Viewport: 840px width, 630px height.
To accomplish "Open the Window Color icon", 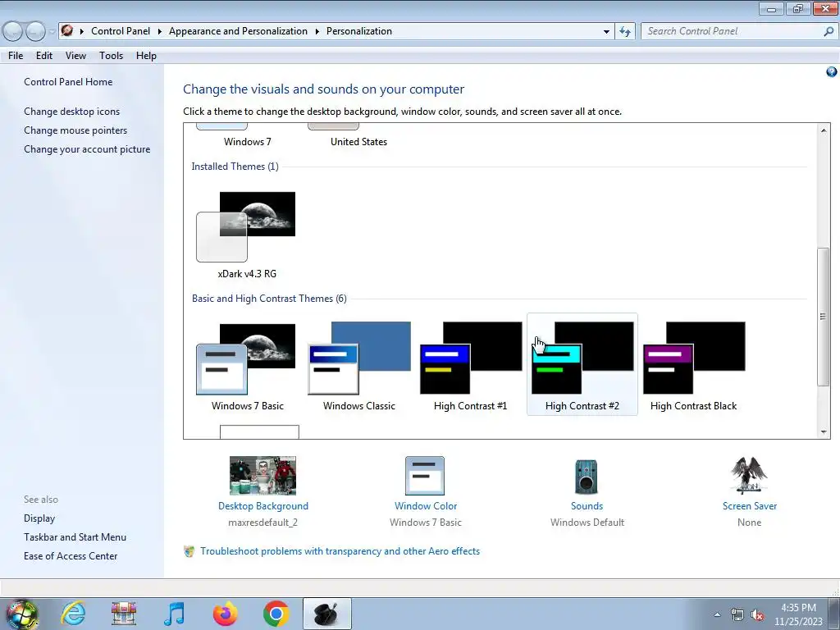I will pos(425,476).
